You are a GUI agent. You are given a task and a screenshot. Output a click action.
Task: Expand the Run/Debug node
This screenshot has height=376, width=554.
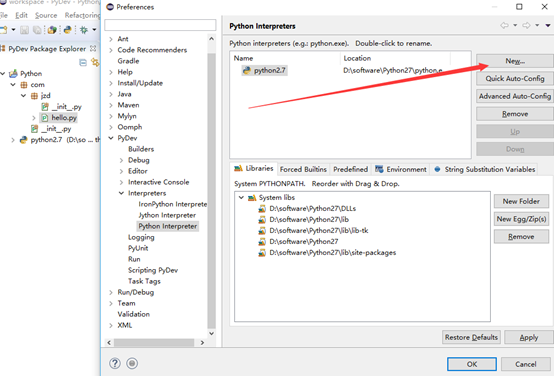111,292
